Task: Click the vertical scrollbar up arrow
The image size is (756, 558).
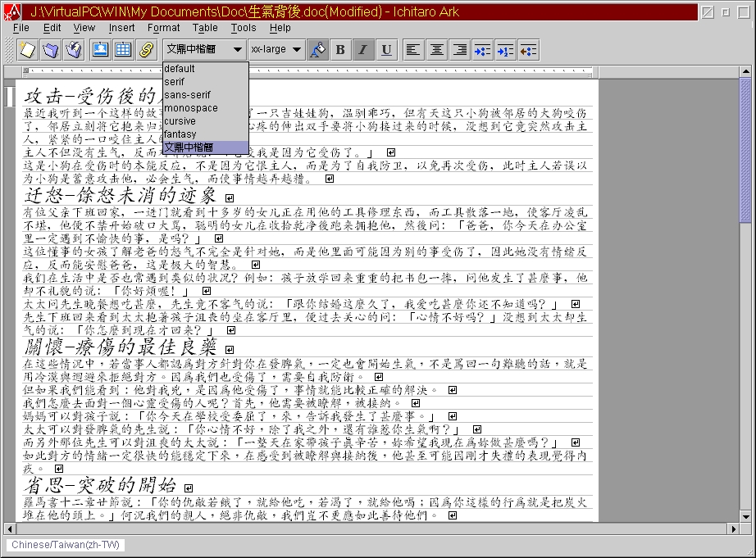Action: pyautogui.click(x=746, y=71)
